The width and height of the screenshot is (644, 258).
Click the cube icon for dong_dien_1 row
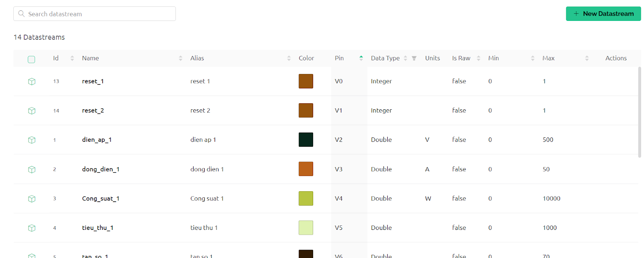click(x=32, y=169)
